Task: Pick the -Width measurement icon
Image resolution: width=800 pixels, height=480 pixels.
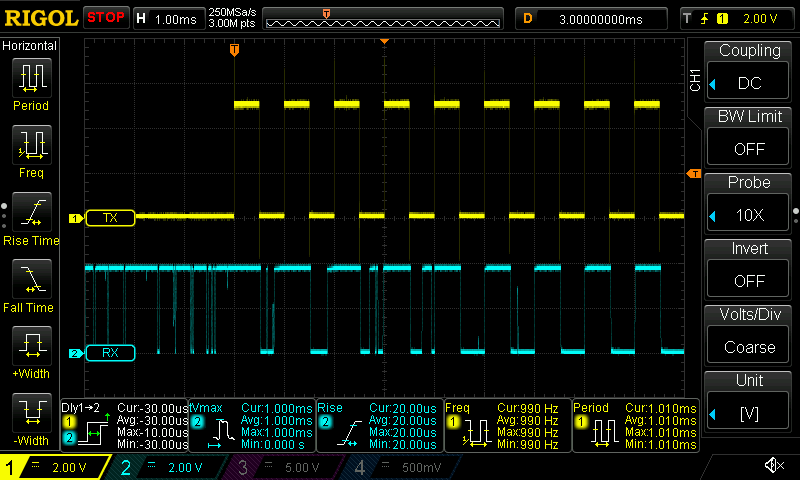Action: click(30, 414)
